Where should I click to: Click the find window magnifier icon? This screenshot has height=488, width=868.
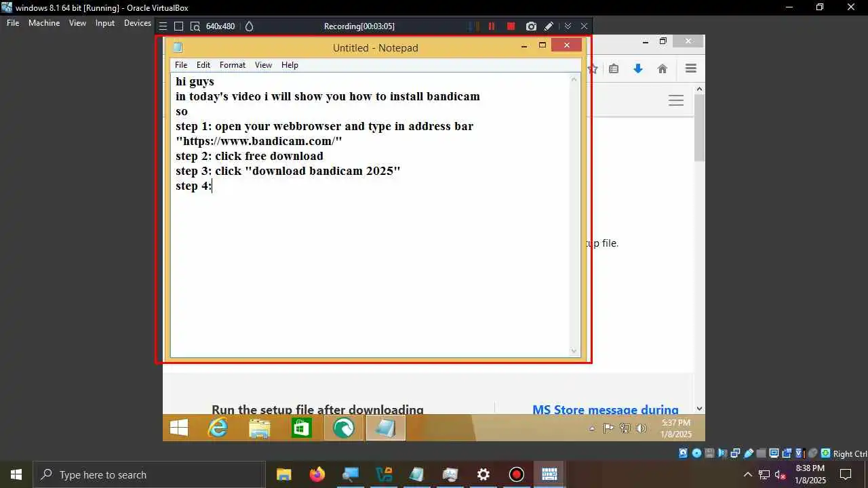(x=195, y=26)
